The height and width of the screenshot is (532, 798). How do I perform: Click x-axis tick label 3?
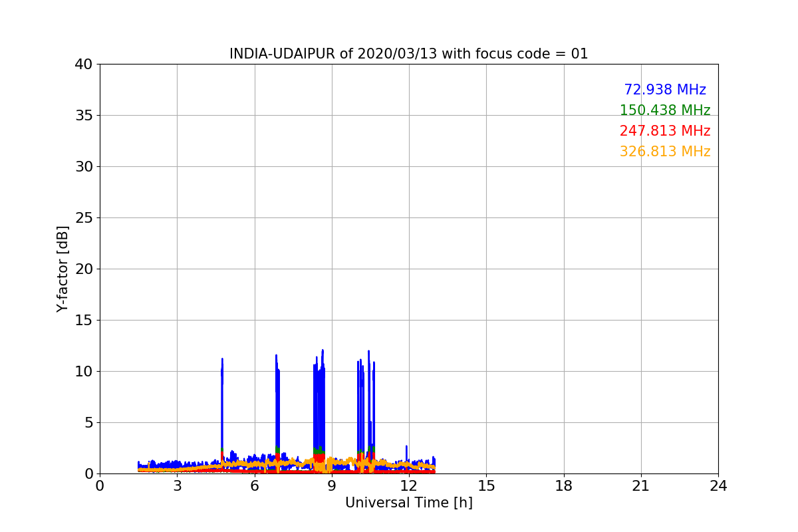(x=177, y=486)
